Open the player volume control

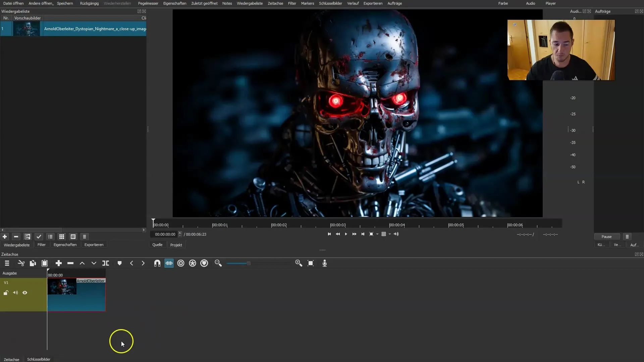click(x=396, y=234)
